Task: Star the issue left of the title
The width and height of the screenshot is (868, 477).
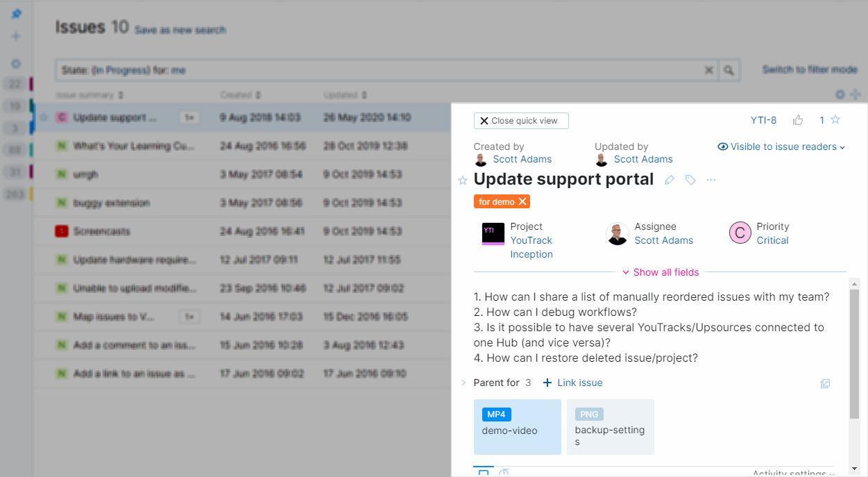Action: 463,181
